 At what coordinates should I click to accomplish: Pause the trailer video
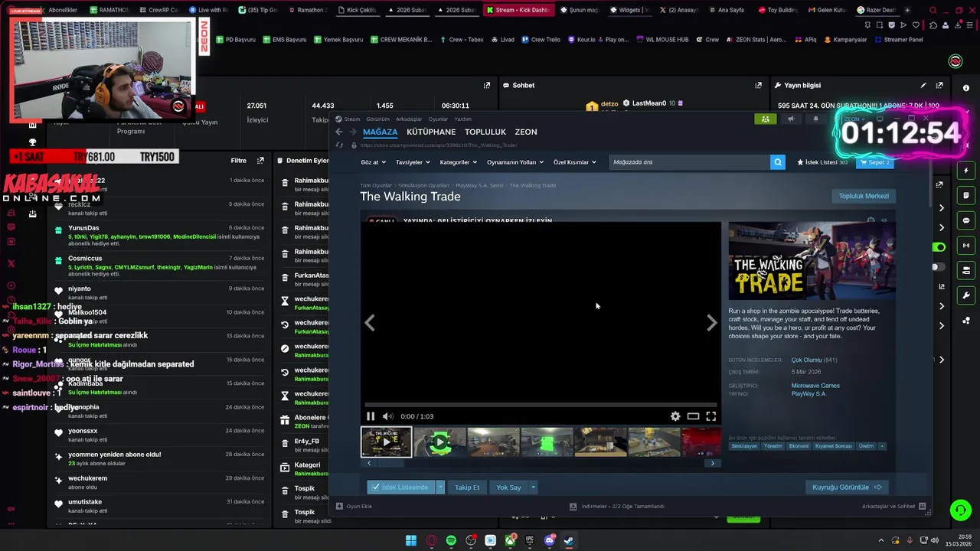click(371, 416)
